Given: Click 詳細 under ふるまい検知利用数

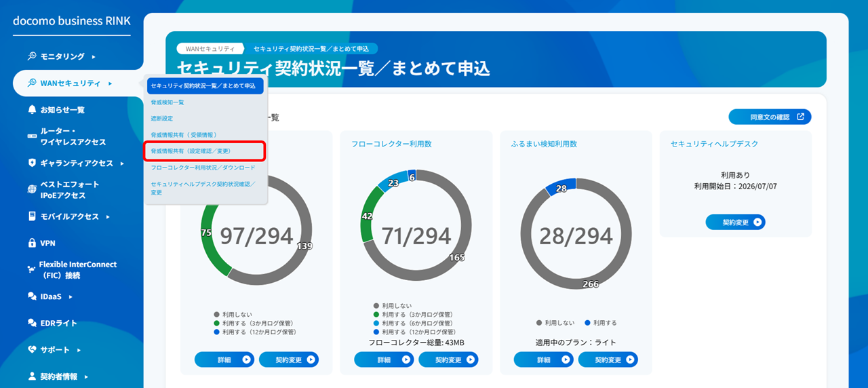Looking at the screenshot, I should (544, 360).
